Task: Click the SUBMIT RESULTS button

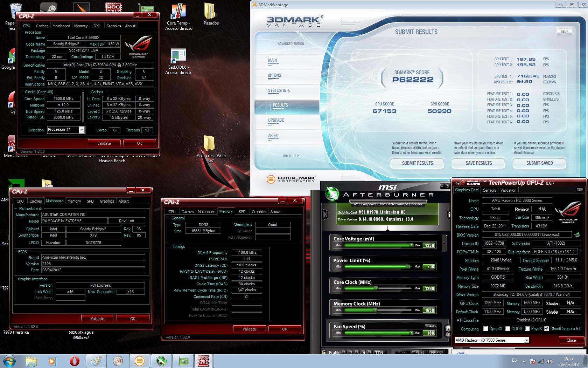Action: pyautogui.click(x=417, y=163)
